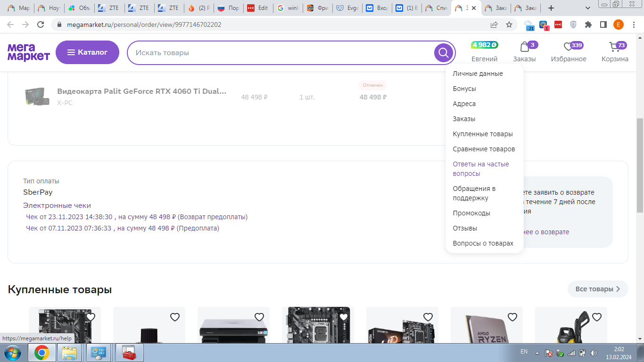This screenshot has width=644, height=362.
Task: Select Отзывы in the profile menu
Action: [x=465, y=228]
